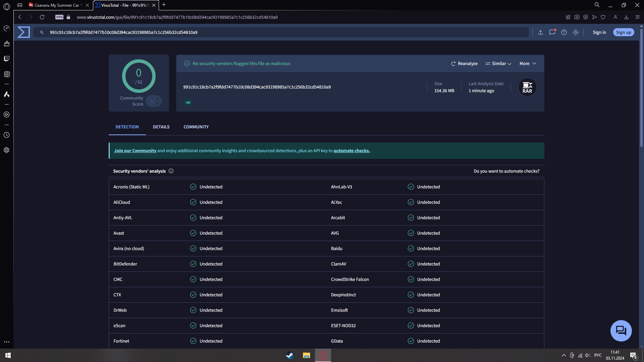Open GX Control speedometer in sidebar
Screen dimensions: 644x362
tap(7, 28)
